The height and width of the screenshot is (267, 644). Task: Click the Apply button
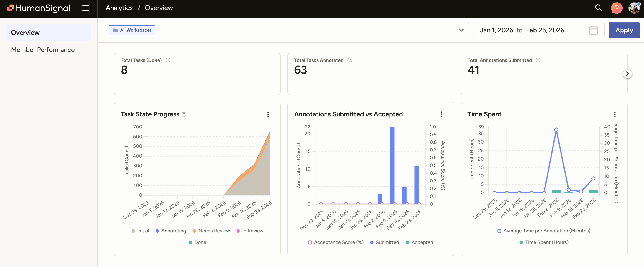point(624,30)
